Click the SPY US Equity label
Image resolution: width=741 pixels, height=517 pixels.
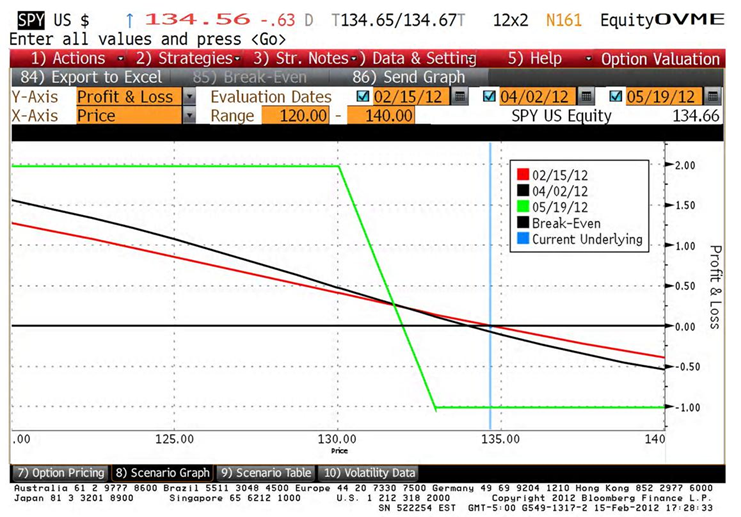[x=561, y=116]
